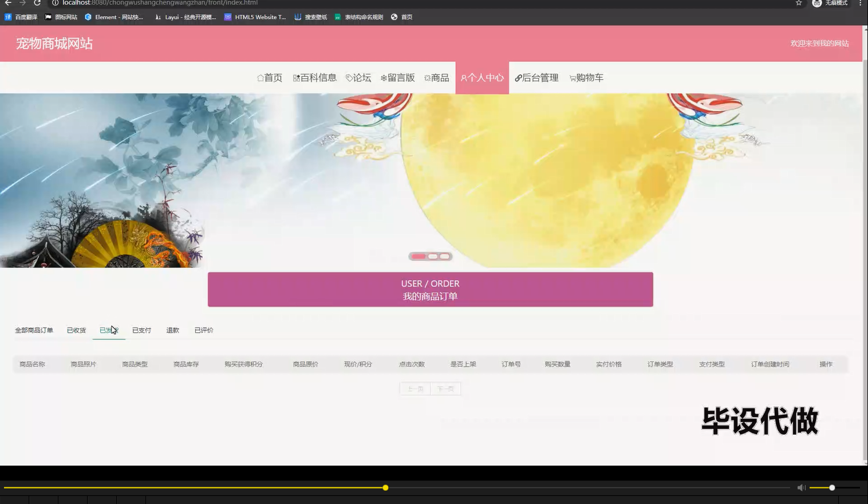Click the 点击次数 column header
This screenshot has width=868, height=504.
412,364
